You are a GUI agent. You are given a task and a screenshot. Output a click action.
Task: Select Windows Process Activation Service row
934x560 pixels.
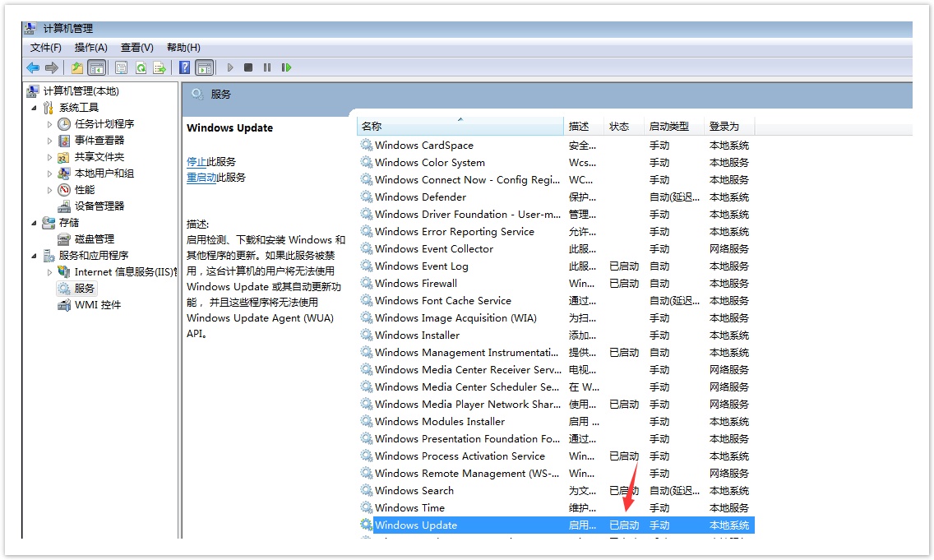556,456
